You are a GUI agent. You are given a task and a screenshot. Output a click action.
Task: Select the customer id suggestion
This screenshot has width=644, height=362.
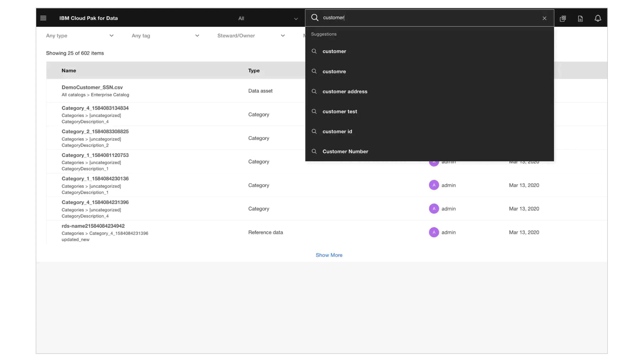point(337,131)
